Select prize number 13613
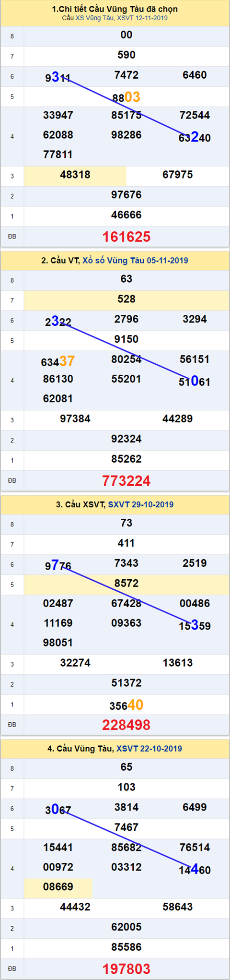 [178, 663]
